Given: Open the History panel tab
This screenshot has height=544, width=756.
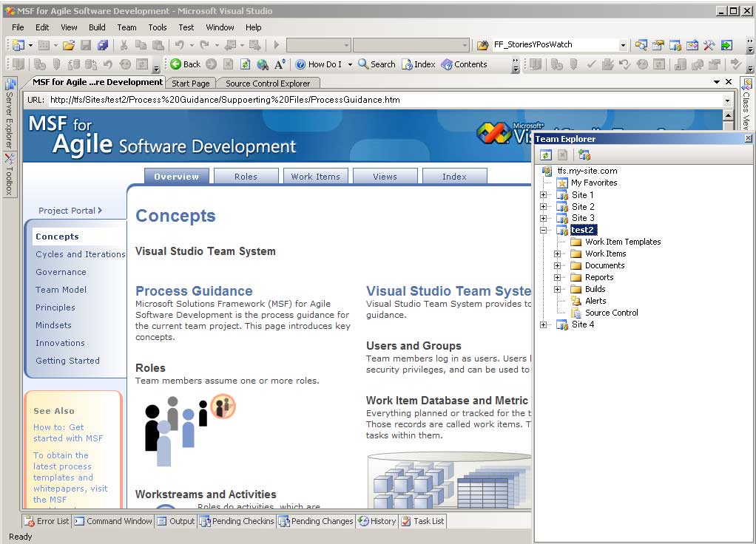Looking at the screenshot, I should (377, 521).
